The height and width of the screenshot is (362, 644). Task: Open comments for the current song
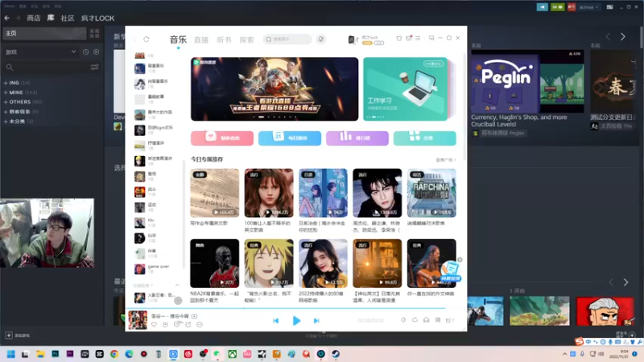pos(177,324)
